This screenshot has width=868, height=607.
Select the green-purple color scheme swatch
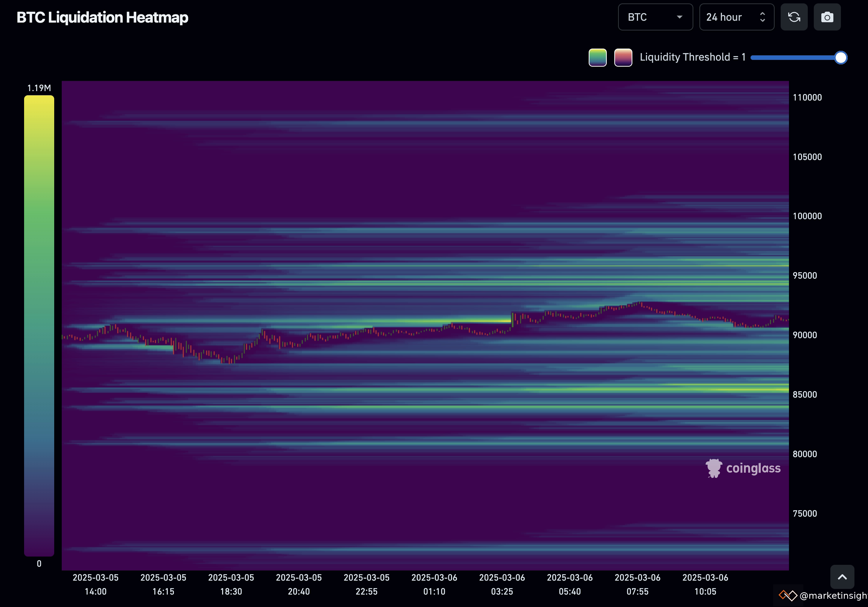(x=597, y=58)
